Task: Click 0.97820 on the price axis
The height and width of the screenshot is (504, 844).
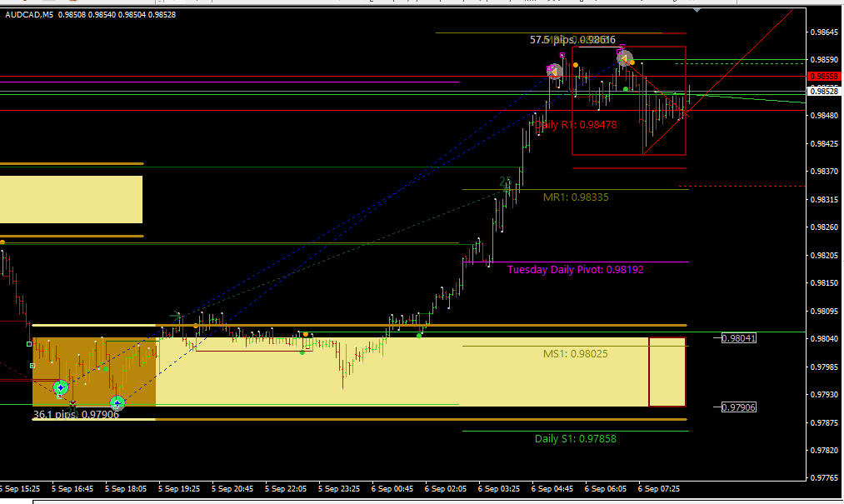Action: tap(824, 450)
